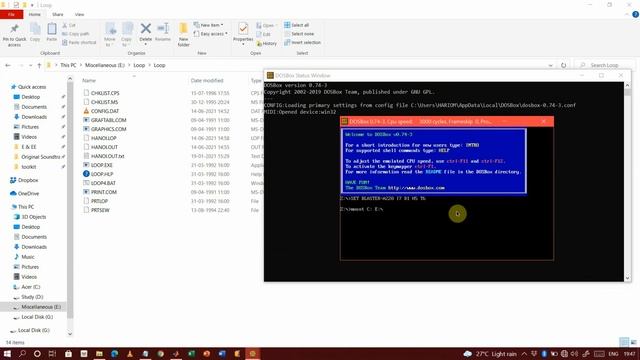
Task: Switch to the View ribbon tab
Action: [x=80, y=15]
